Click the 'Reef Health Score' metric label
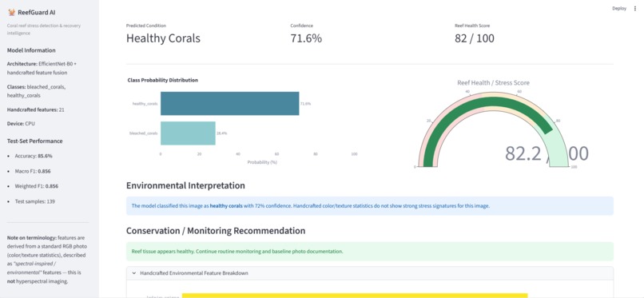Image resolution: width=644 pixels, height=298 pixels. point(472,26)
